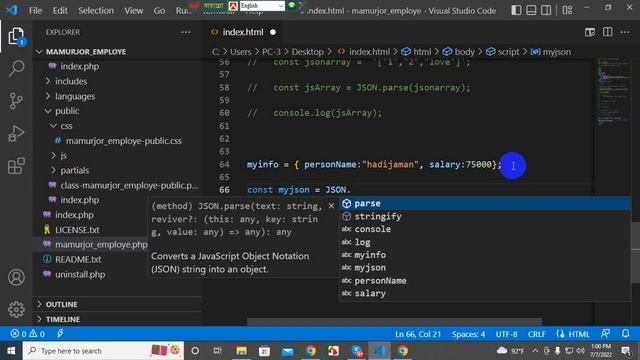Open README.txt file
This screenshot has height=360, width=640.
78,260
